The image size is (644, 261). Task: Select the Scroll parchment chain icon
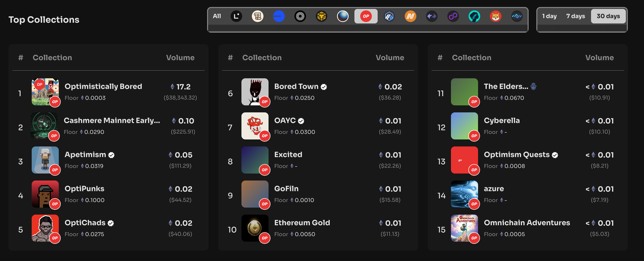[258, 17]
